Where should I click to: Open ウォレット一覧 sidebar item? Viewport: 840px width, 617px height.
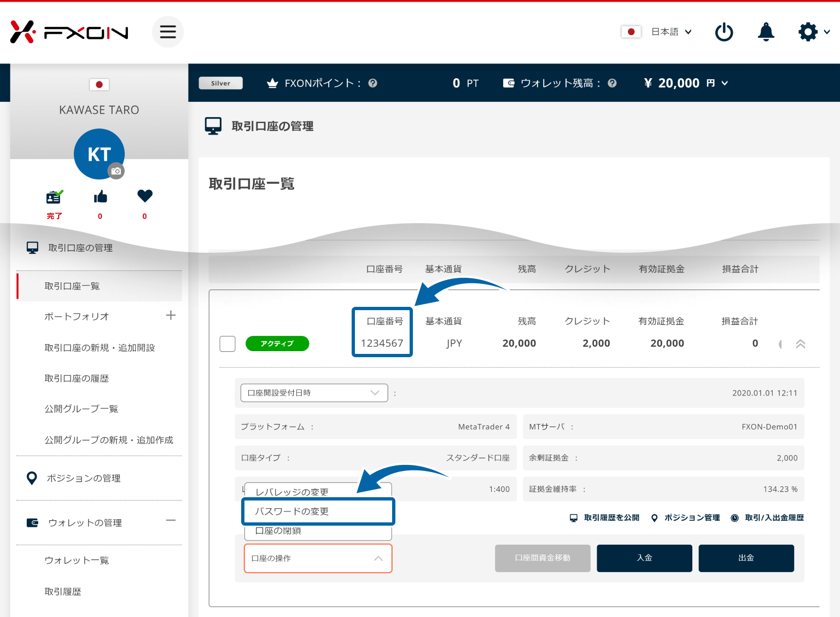click(77, 561)
